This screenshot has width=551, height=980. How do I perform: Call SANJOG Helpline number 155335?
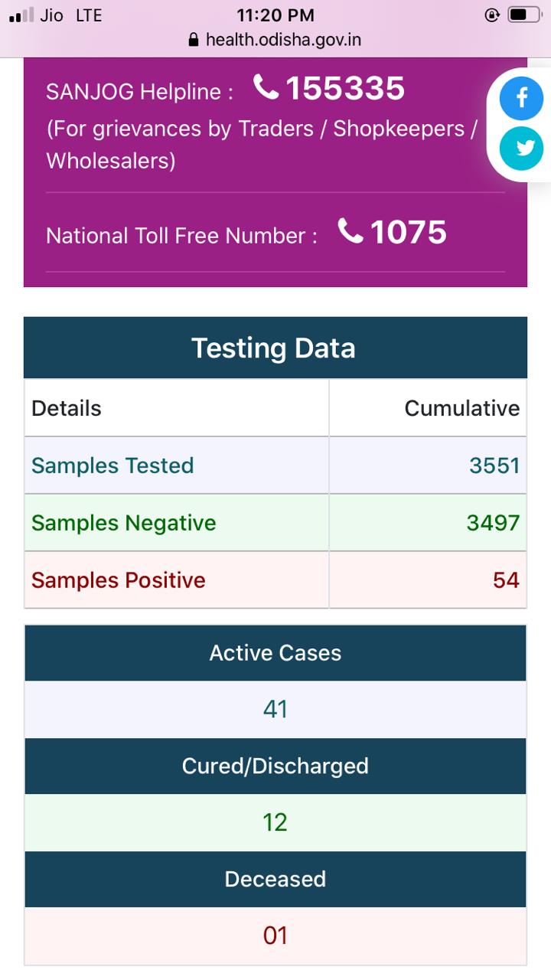click(x=345, y=89)
